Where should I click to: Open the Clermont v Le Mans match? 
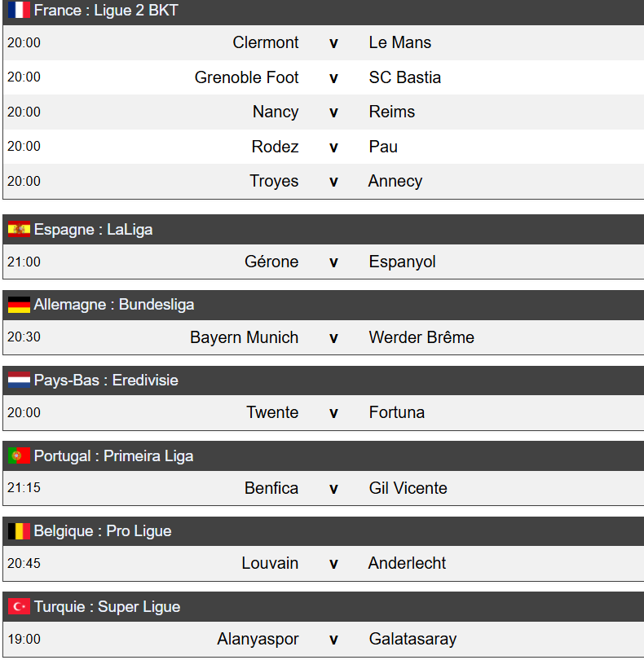[x=333, y=42]
